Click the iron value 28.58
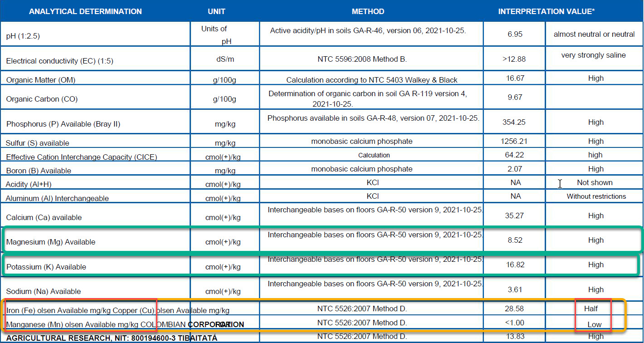644x343 pixels. (x=514, y=309)
